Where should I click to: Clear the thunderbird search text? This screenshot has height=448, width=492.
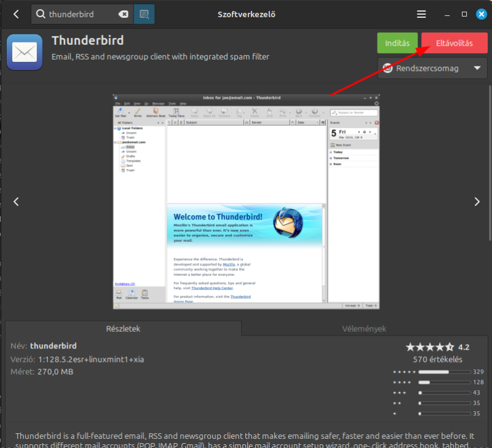click(x=124, y=14)
